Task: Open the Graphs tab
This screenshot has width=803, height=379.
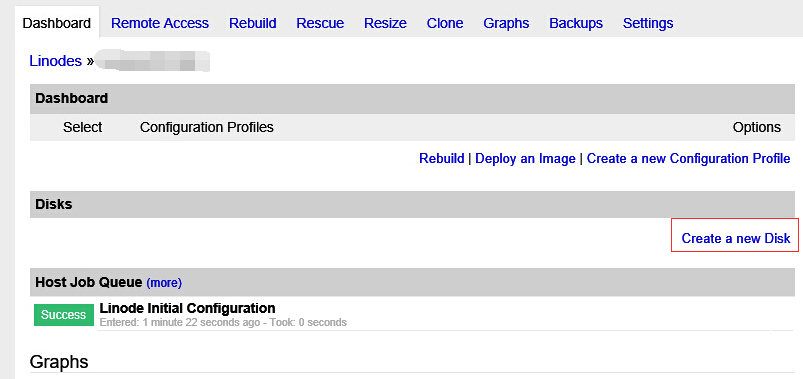Action: pos(506,24)
